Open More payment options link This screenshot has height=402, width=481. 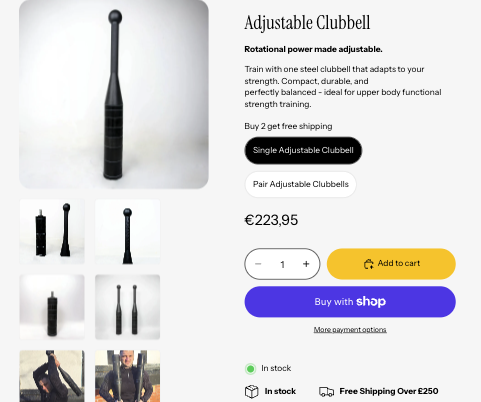tap(350, 330)
